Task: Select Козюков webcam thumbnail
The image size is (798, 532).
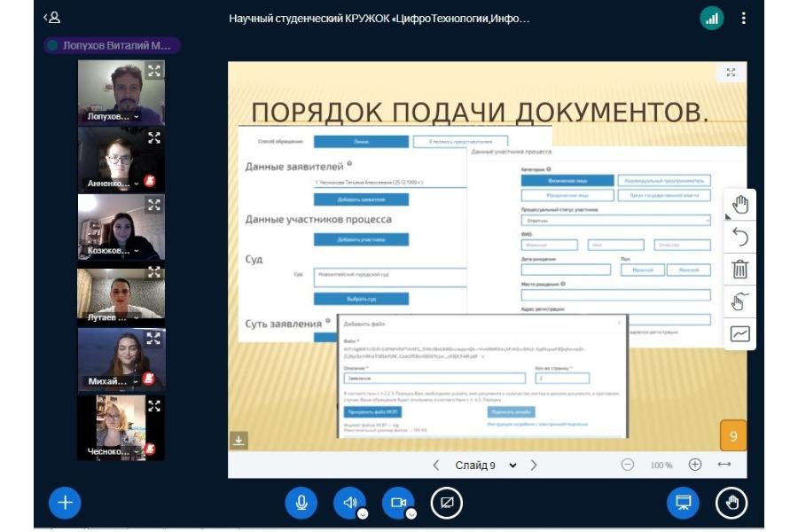Action: coord(121,227)
